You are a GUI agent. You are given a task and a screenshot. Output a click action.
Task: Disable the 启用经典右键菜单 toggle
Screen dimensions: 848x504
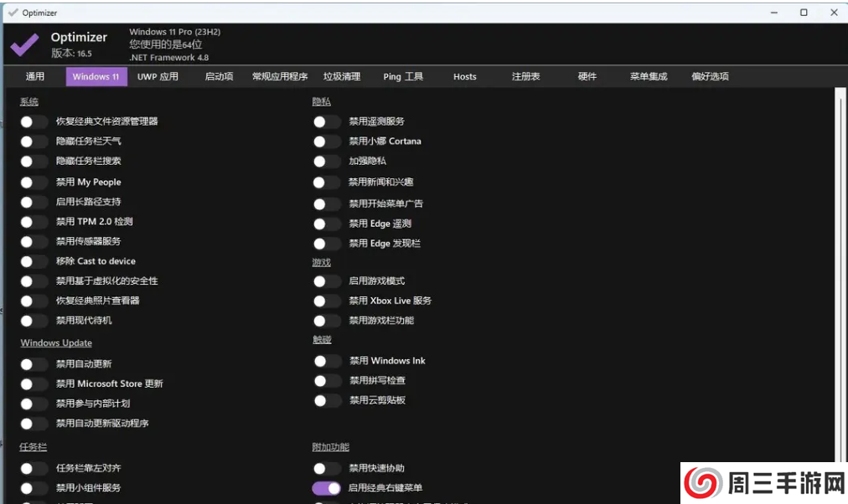pos(327,488)
